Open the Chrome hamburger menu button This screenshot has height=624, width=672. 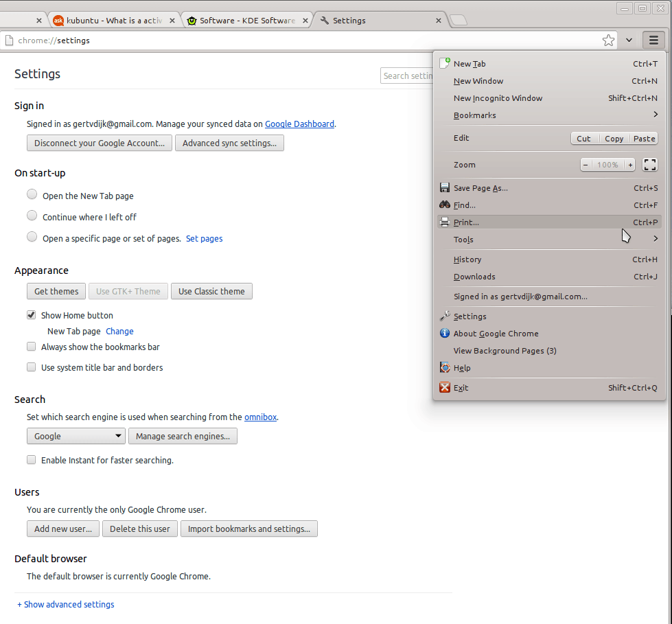653,41
